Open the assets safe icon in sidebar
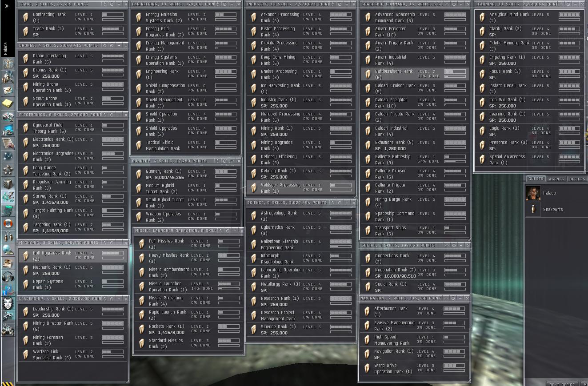The height and width of the screenshot is (386, 588). click(8, 183)
